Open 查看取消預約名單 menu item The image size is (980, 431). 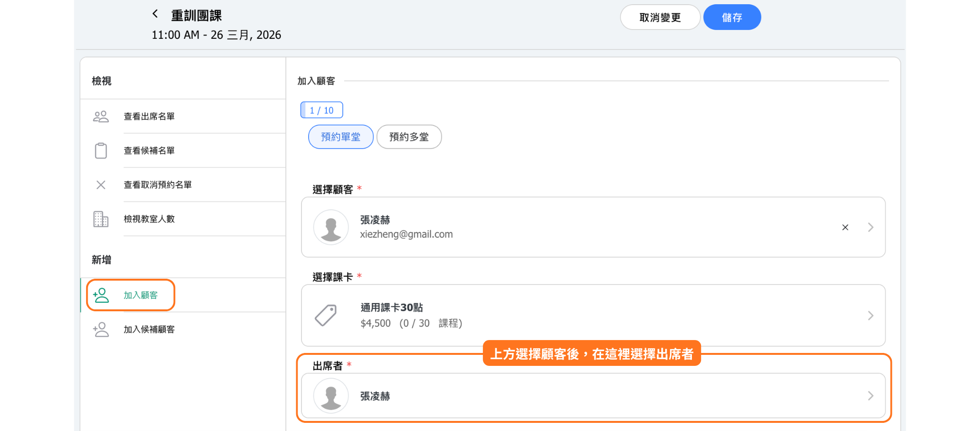pyautogui.click(x=157, y=185)
